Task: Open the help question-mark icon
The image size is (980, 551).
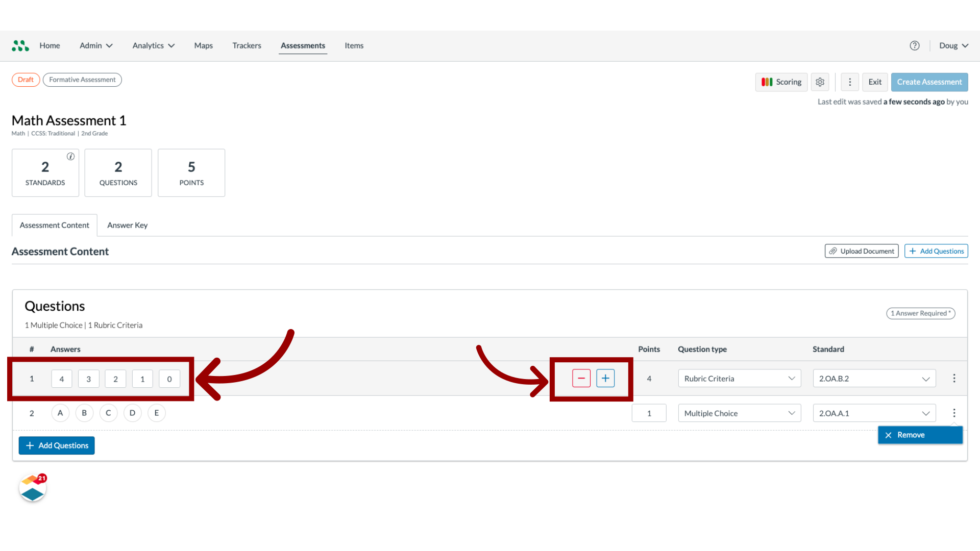Action: 915,46
